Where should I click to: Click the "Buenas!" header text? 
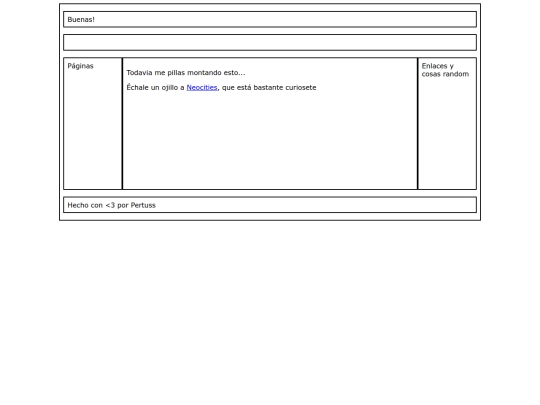[81, 20]
